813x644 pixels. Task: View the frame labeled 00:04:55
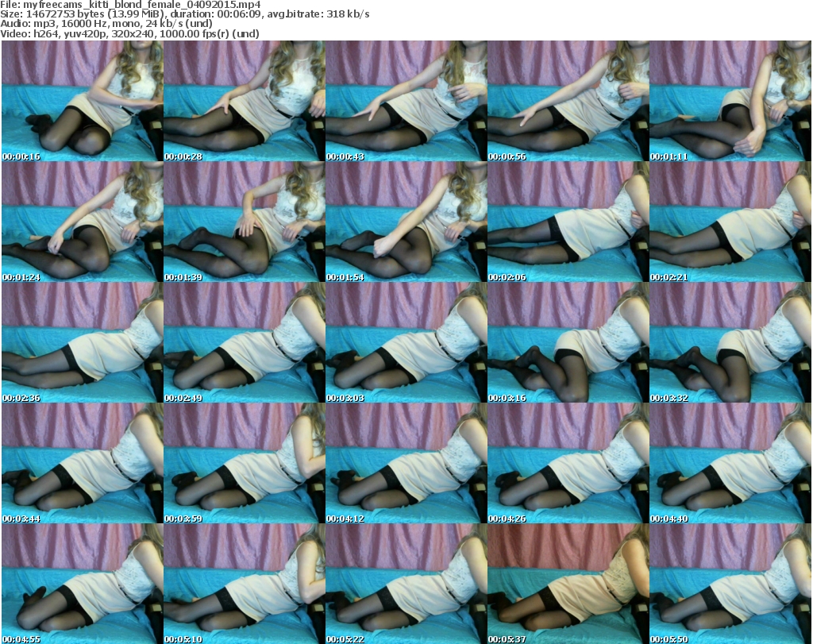click(x=83, y=584)
